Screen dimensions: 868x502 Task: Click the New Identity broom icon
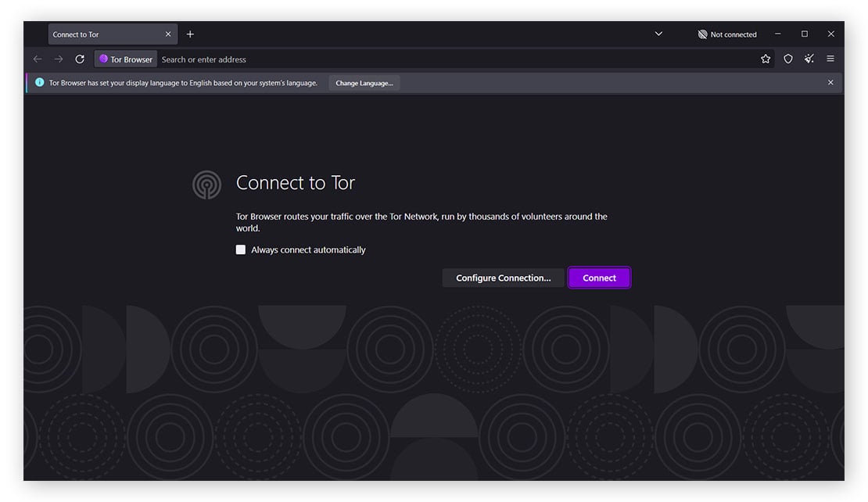pos(809,59)
